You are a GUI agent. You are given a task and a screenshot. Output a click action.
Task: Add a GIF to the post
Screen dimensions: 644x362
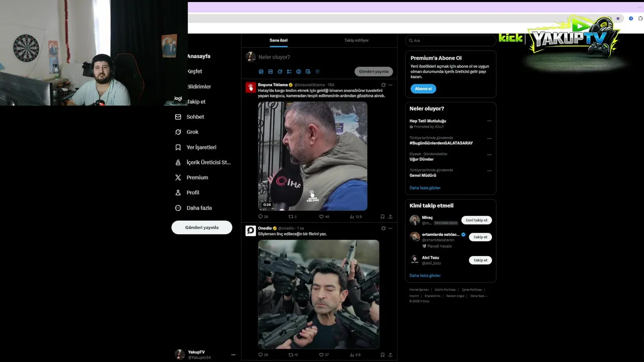point(270,72)
